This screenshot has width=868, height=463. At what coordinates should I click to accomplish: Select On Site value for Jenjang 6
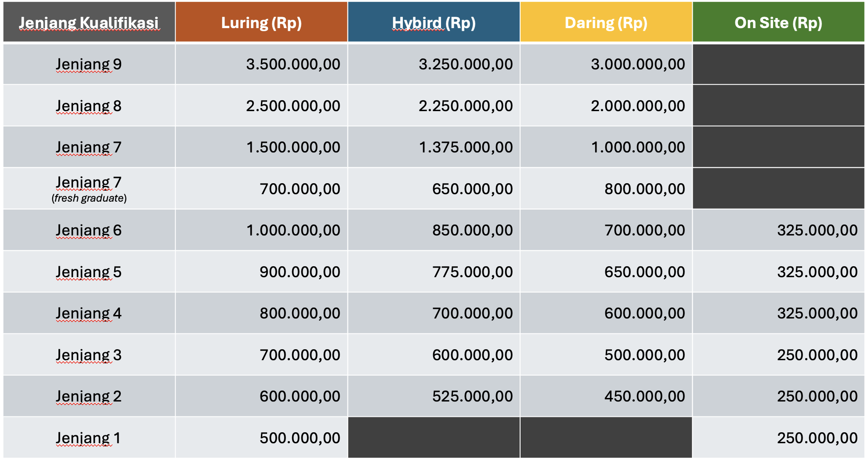tap(817, 230)
